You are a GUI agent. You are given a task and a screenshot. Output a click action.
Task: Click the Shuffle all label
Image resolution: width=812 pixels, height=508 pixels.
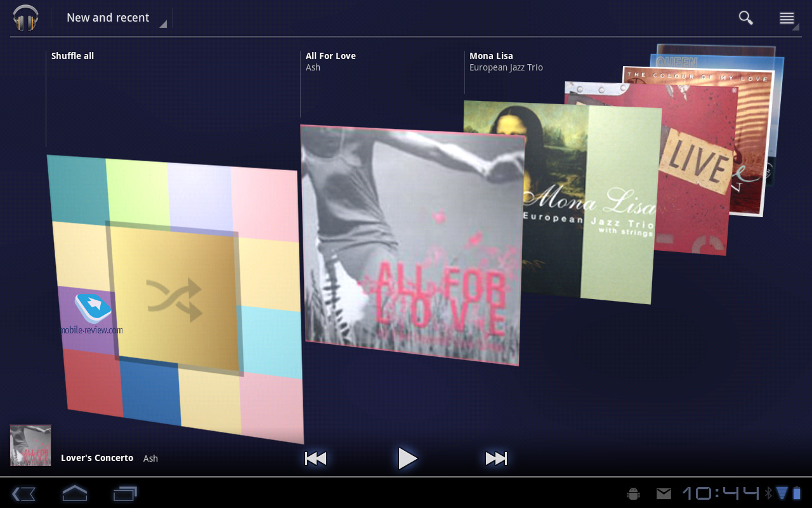[72, 56]
